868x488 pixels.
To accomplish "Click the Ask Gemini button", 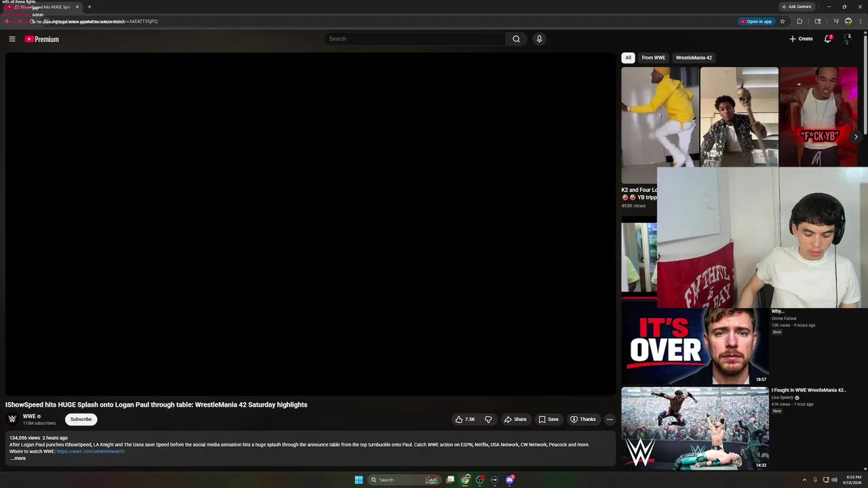I will click(x=796, y=7).
